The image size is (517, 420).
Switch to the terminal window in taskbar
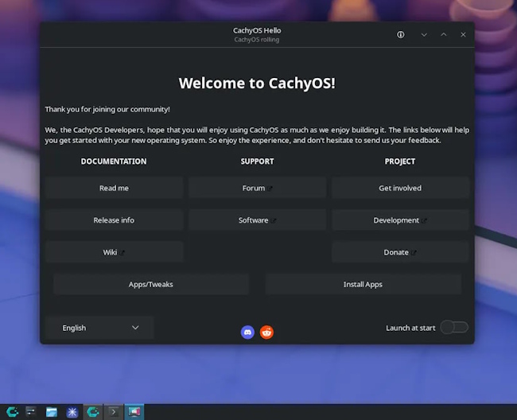point(114,412)
